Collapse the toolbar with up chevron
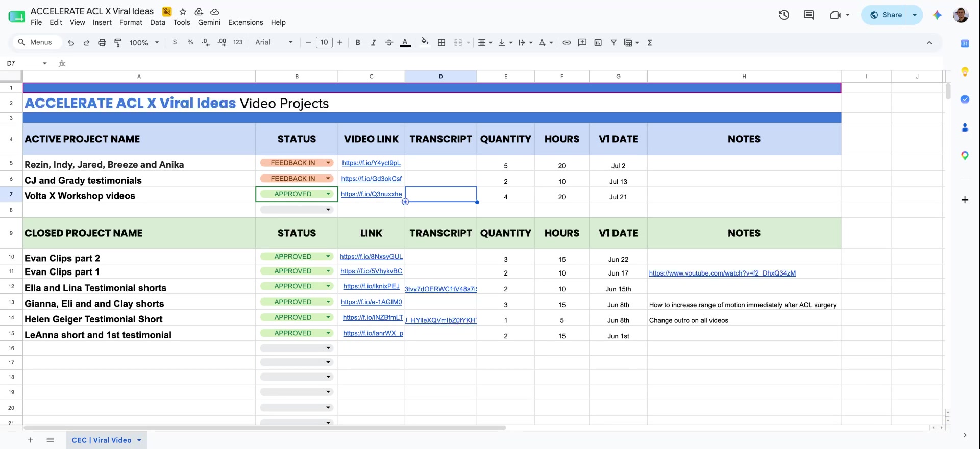 [x=929, y=43]
